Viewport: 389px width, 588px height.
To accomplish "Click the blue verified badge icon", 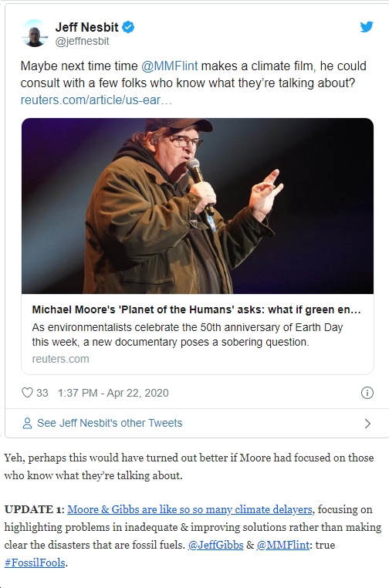I will pos(129,27).
